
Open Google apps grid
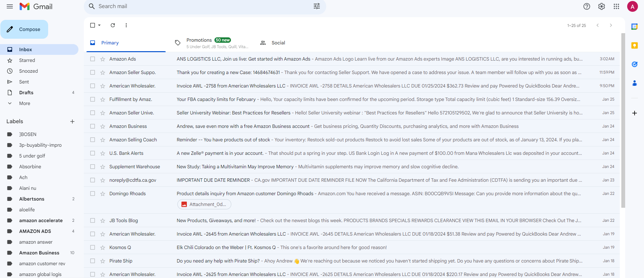pos(616,6)
